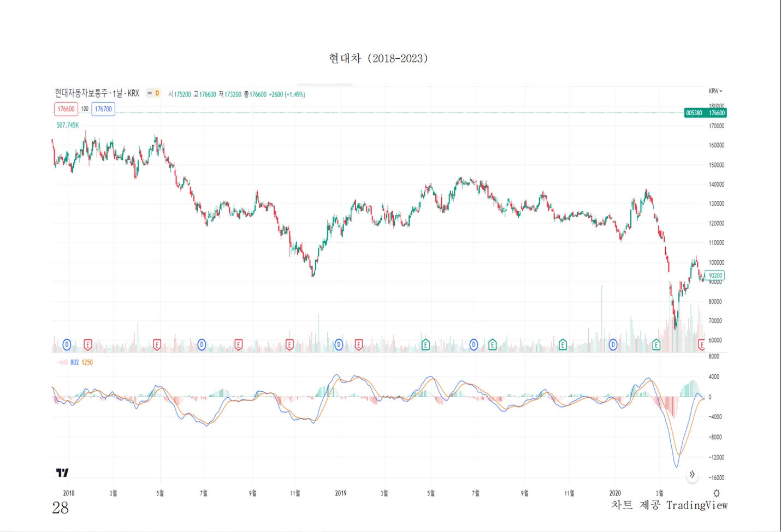Open the KRW currency dropdown
Image resolution: width=781 pixels, height=532 pixels.
point(715,91)
